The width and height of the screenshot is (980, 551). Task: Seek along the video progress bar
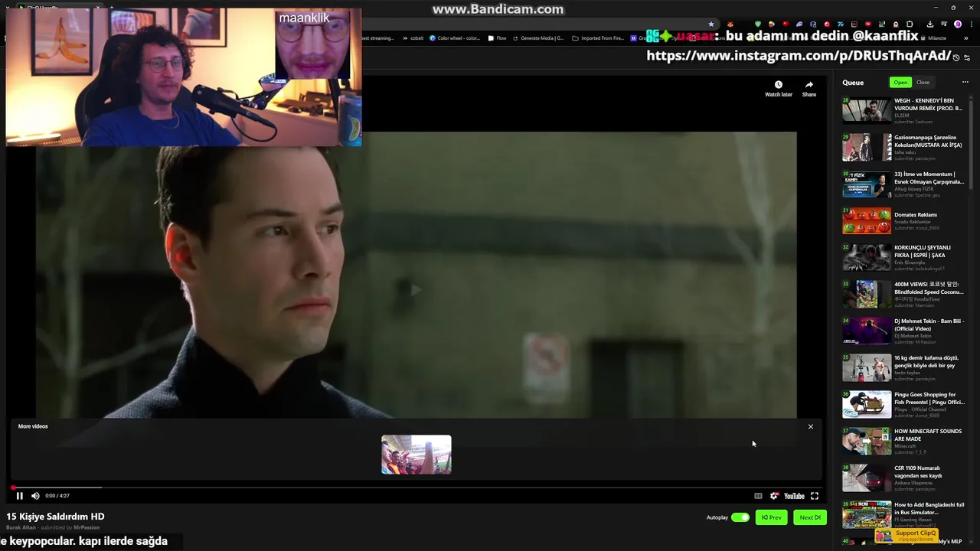point(416,487)
